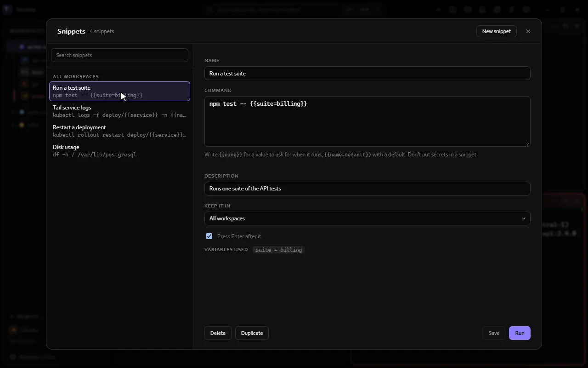Delete the current snippet
The image size is (588, 368).
[x=218, y=333]
